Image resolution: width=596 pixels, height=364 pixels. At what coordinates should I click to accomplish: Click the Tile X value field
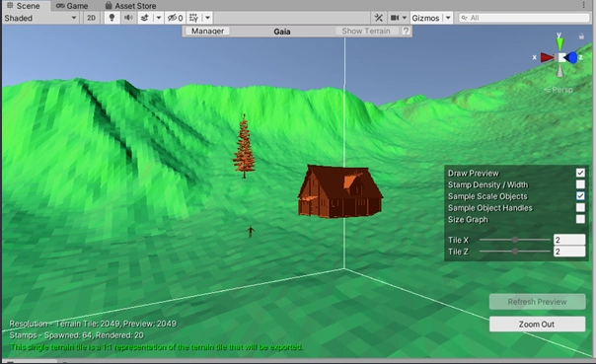(569, 240)
